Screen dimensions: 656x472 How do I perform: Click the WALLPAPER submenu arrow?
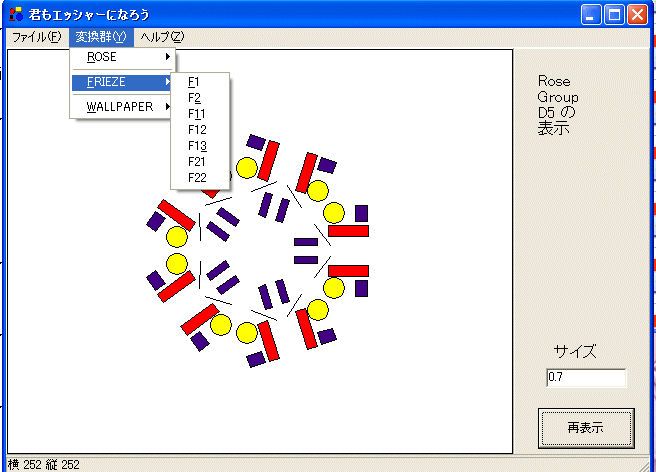[168, 107]
